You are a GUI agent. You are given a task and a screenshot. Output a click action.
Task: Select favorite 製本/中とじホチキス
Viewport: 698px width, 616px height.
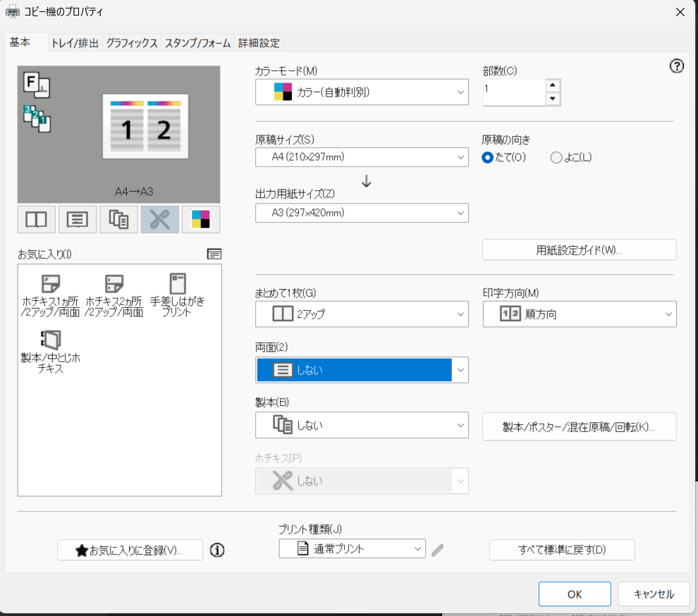point(51,351)
